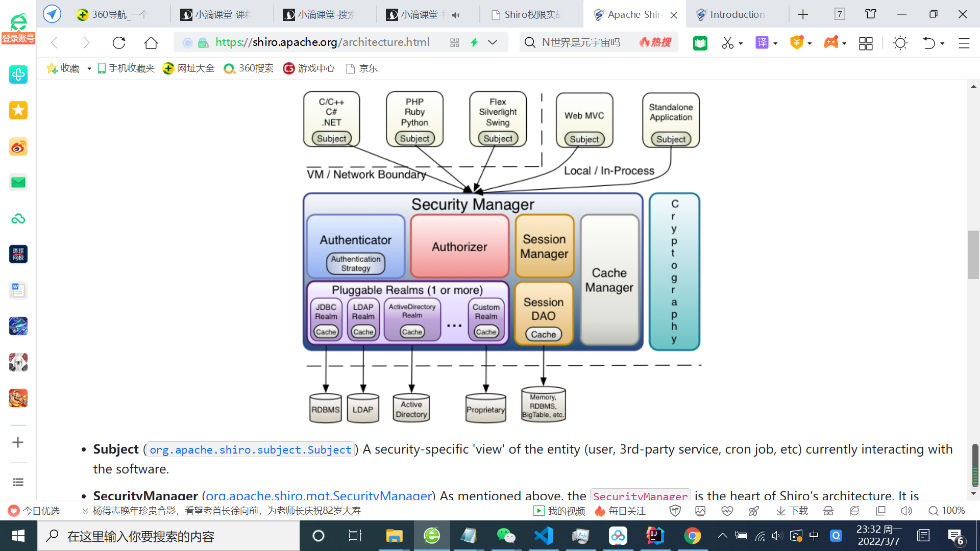The image size is (980, 551).
Task: Click the shirt skin icon
Action: (x=871, y=14)
